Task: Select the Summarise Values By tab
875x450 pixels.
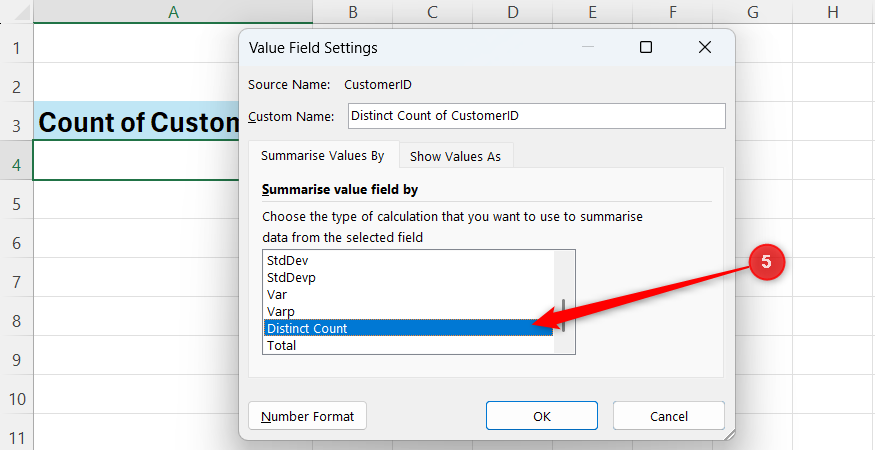Action: coord(323,155)
